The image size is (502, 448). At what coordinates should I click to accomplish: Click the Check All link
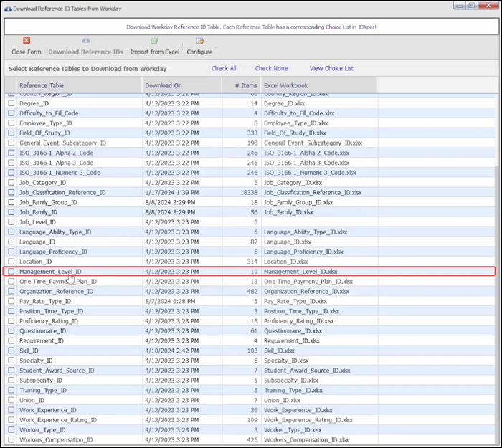pos(224,69)
